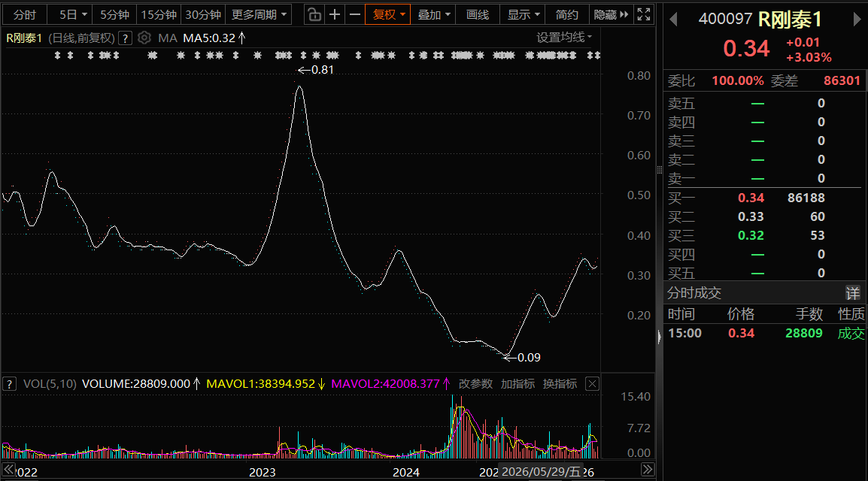Click 加指标 to add indicator
Viewport: 868px width, 481px height.
(517, 384)
